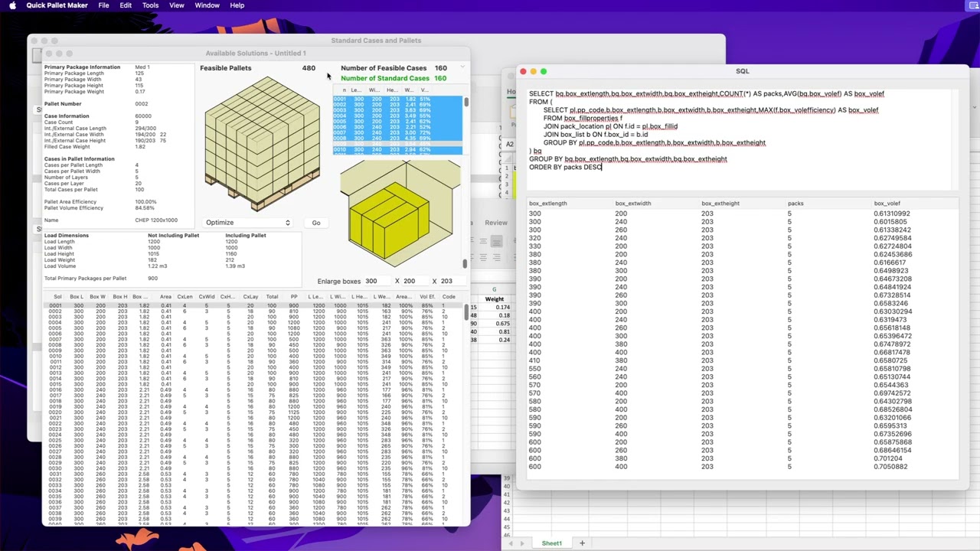Select the feasible cases He... column header
Image resolution: width=980 pixels, height=551 pixels.
click(x=394, y=90)
